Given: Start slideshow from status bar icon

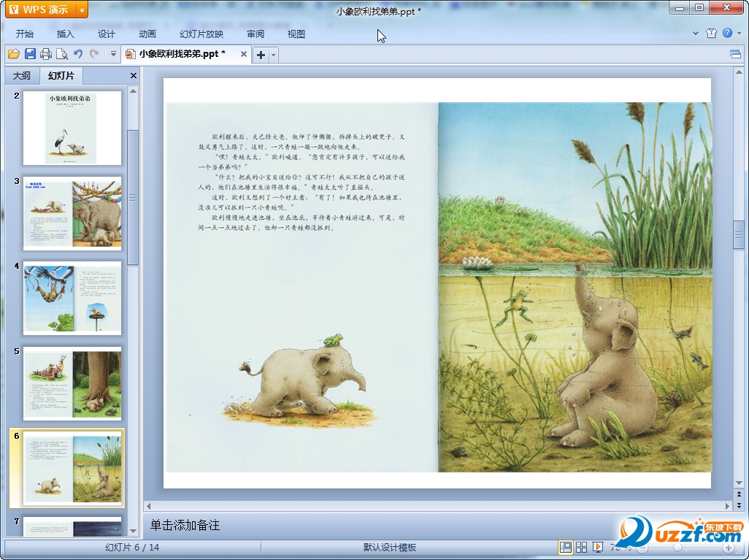Looking at the screenshot, I should click(x=597, y=547).
